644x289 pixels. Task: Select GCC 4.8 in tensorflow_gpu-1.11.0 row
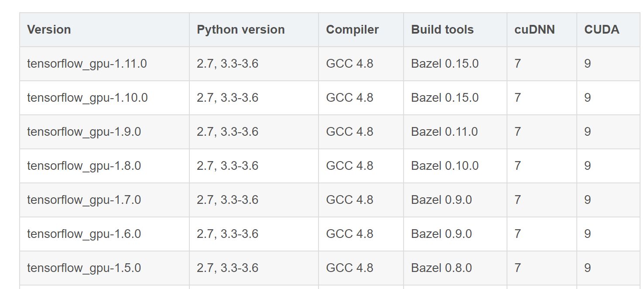(x=361, y=64)
